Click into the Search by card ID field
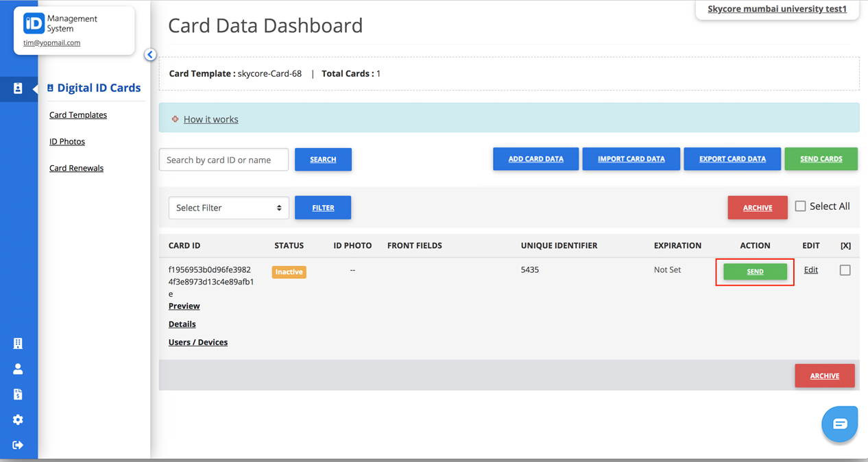Screen dimensions: 868x462 (224, 160)
